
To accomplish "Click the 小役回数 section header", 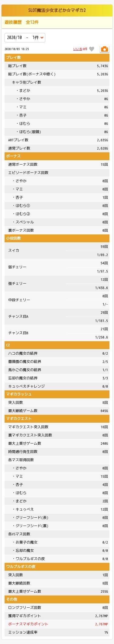I will [x=57, y=238].
